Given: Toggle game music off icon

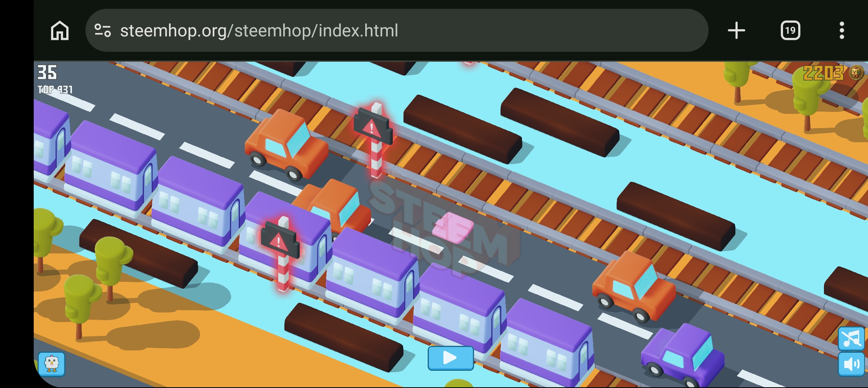Looking at the screenshot, I should 851,339.
